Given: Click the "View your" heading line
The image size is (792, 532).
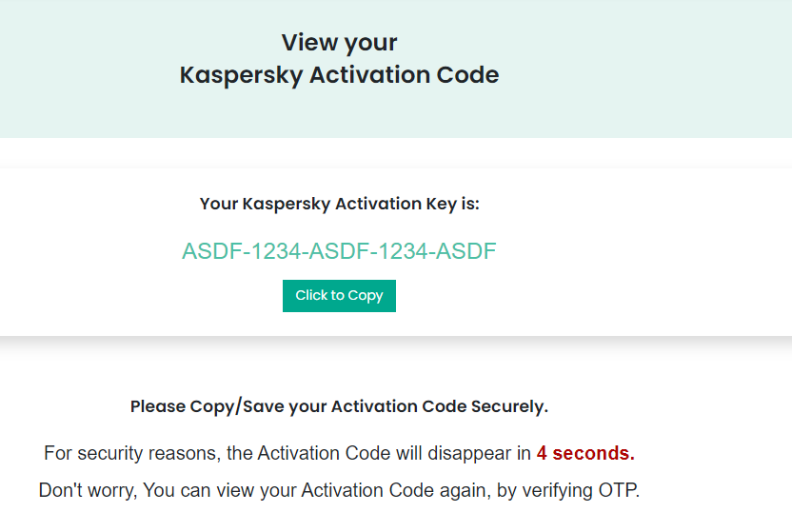Looking at the screenshot, I should click(339, 43).
